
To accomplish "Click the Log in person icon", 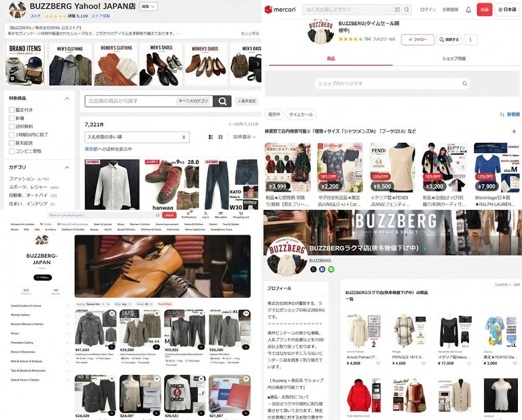I will 205,215.
